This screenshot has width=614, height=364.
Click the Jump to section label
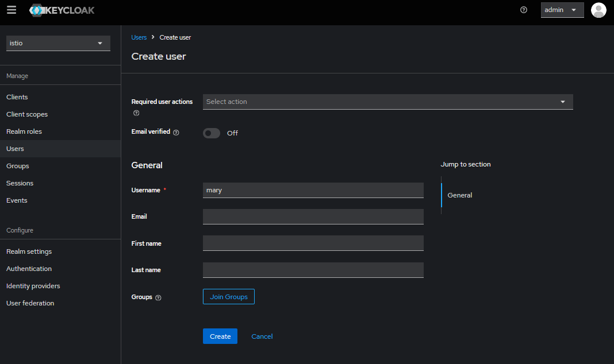click(466, 164)
